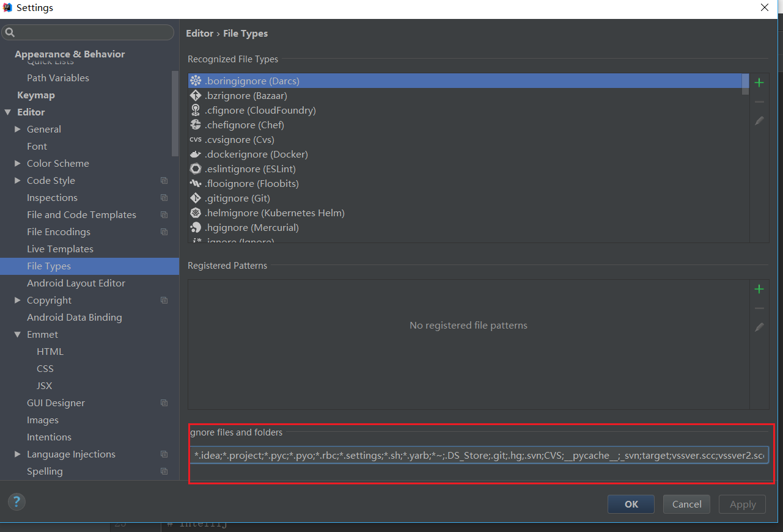783x532 pixels.
Task: Click the .helmignore Kubernetes Helm icon
Action: (196, 213)
